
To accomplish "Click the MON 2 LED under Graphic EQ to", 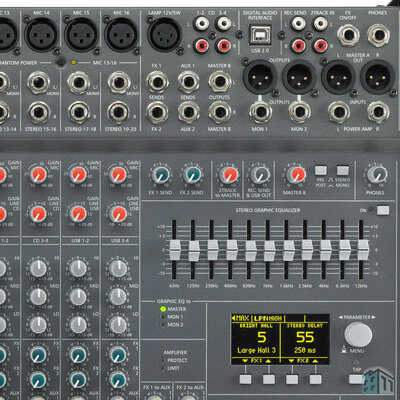I will tap(163, 325).
